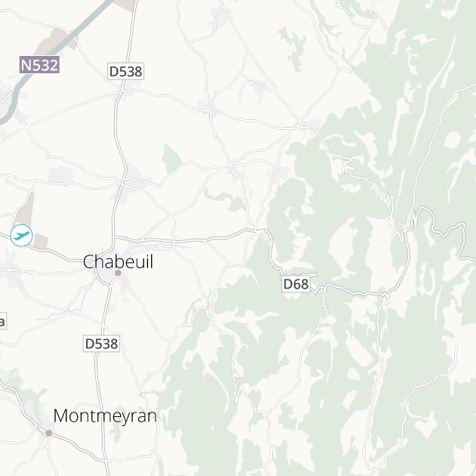Screen dimensions: 476x476
Task: Select the Chabeuil town name
Action: point(118,261)
